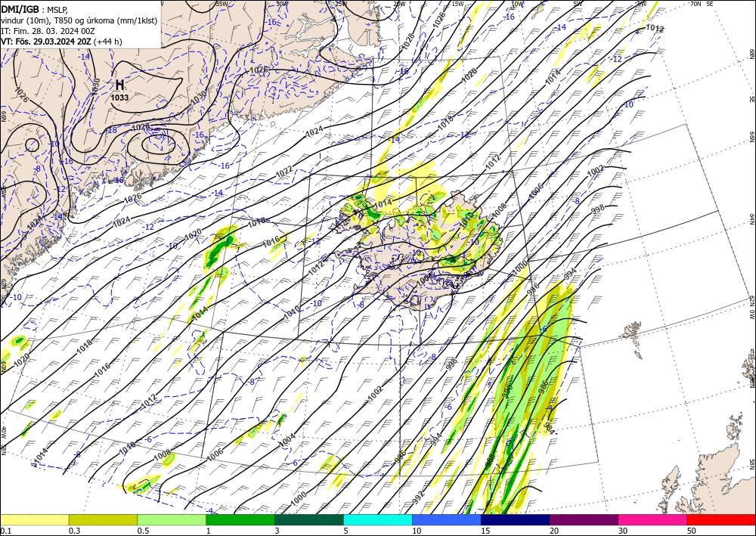Click the '1033' high pressure value

119,98
